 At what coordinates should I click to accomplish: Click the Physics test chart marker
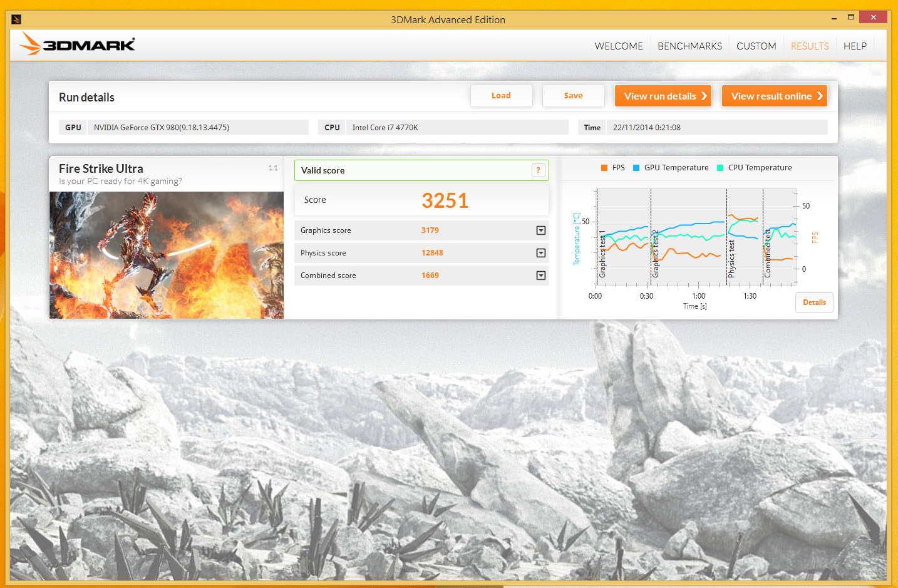731,259
